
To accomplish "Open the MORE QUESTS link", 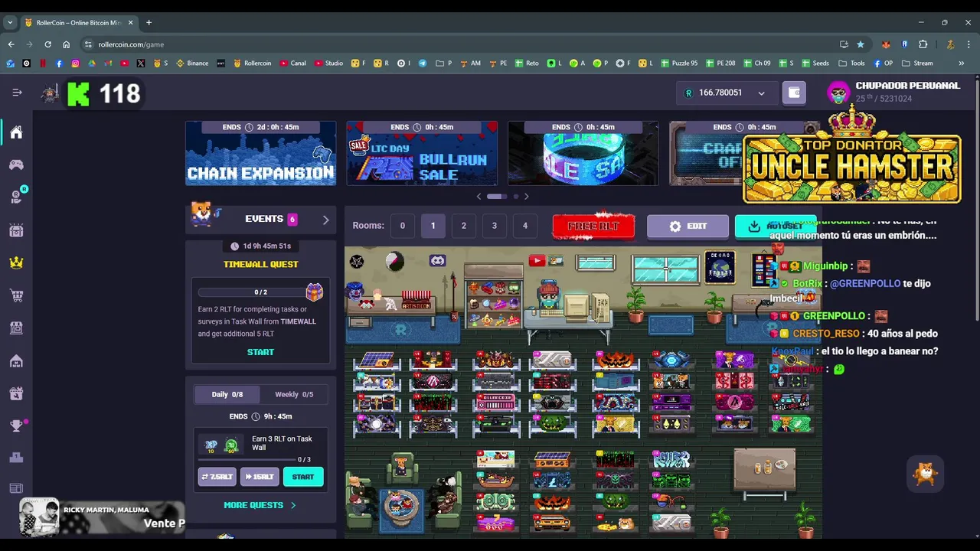I will click(260, 505).
